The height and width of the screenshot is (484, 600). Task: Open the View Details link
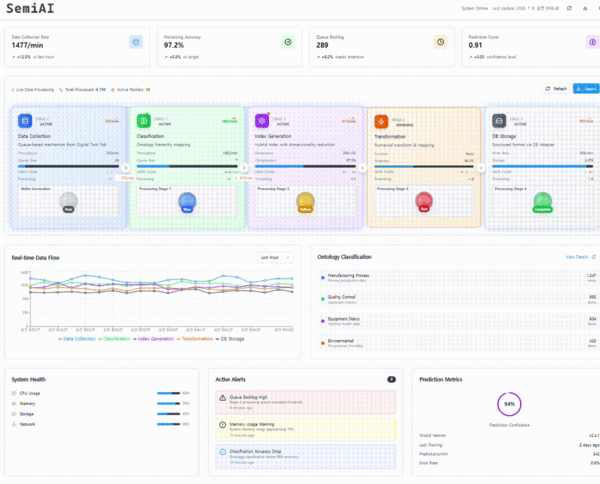(578, 257)
